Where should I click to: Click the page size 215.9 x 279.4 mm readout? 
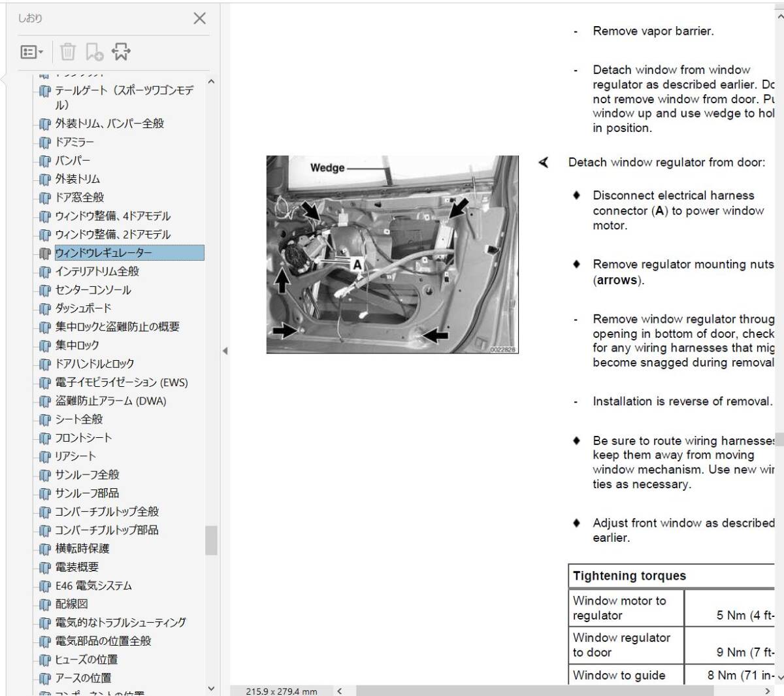(282, 691)
